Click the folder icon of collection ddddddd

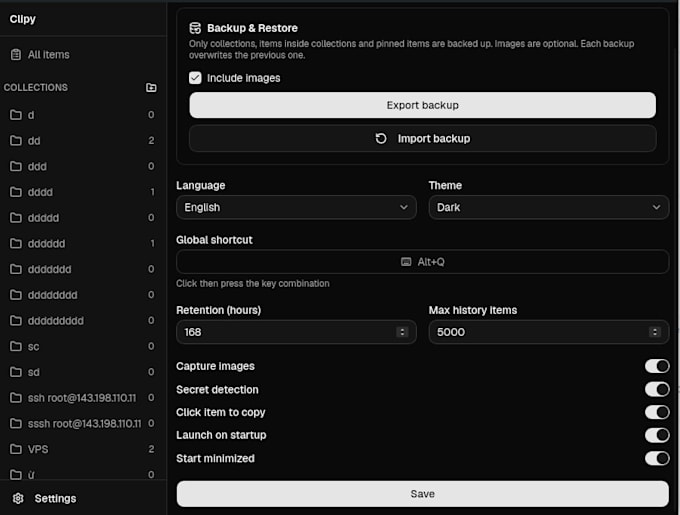(16, 269)
